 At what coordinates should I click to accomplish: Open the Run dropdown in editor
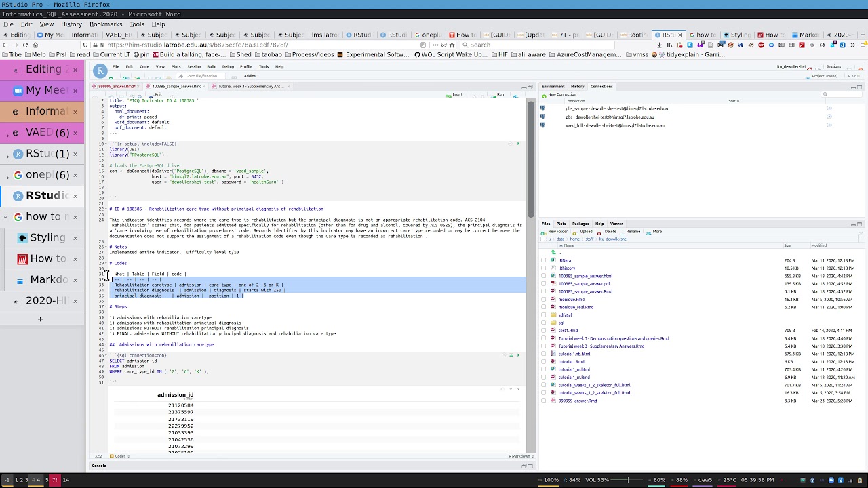pyautogui.click(x=500, y=94)
